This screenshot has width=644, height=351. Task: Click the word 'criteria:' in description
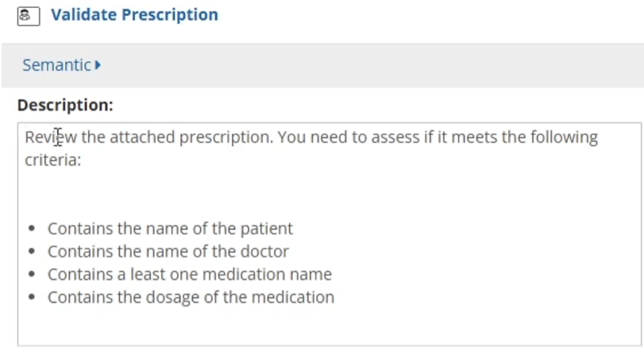click(x=53, y=160)
